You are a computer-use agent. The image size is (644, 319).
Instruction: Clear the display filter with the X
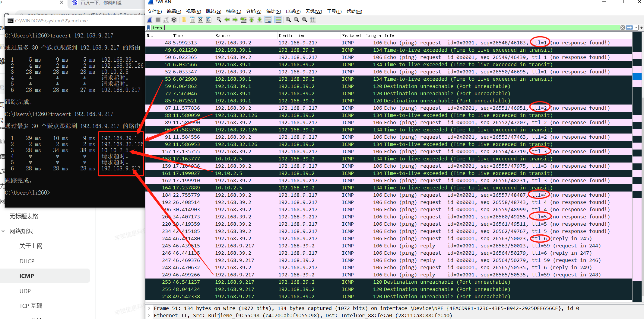click(x=623, y=27)
